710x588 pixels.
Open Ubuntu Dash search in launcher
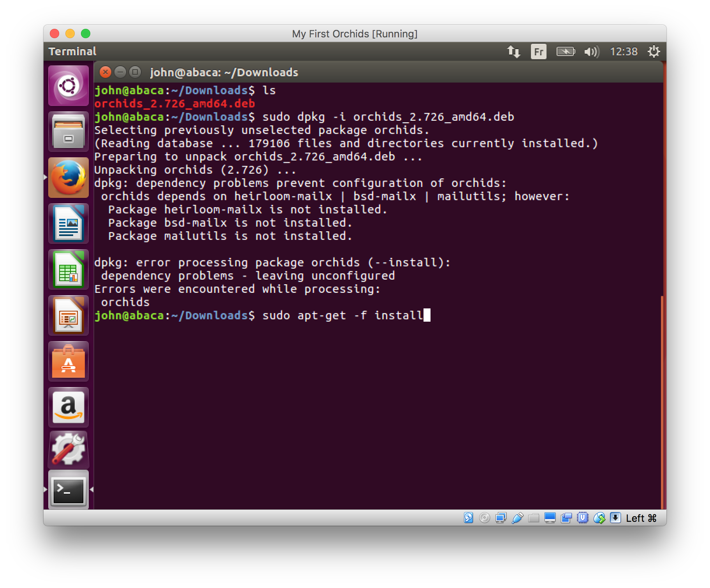[x=68, y=86]
